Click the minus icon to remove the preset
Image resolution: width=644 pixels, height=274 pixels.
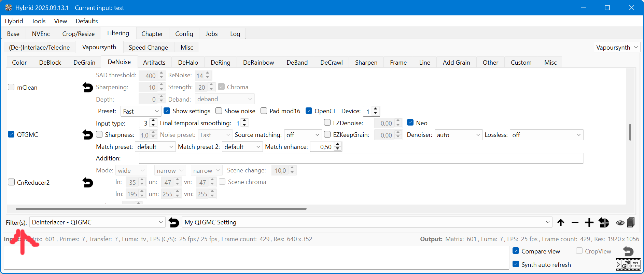click(x=575, y=223)
